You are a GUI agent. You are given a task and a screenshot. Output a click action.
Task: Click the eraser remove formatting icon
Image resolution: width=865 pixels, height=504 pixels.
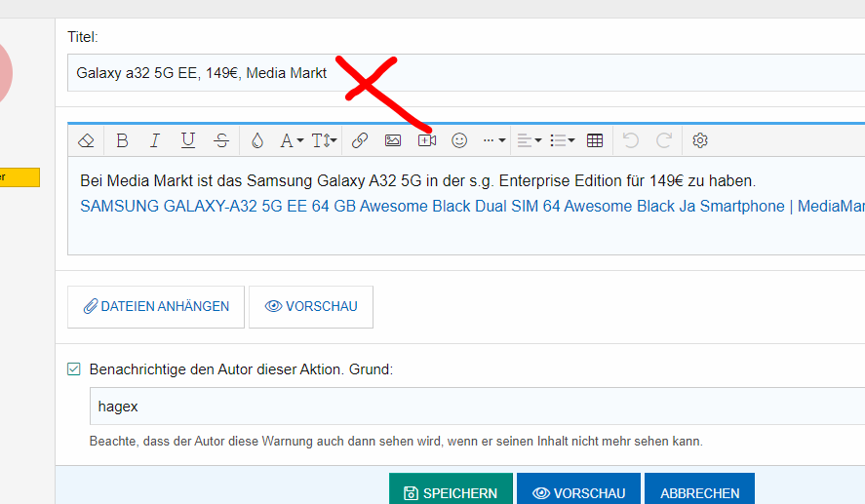tap(86, 140)
